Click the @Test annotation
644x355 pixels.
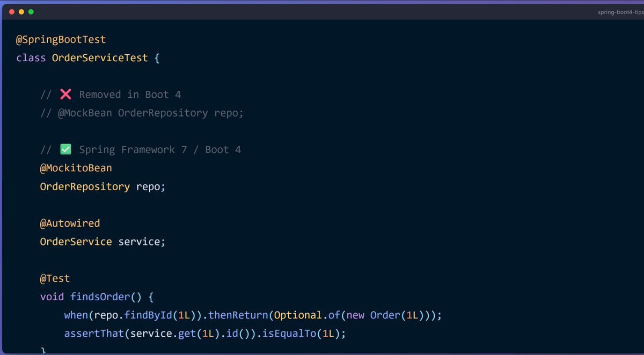coord(55,278)
